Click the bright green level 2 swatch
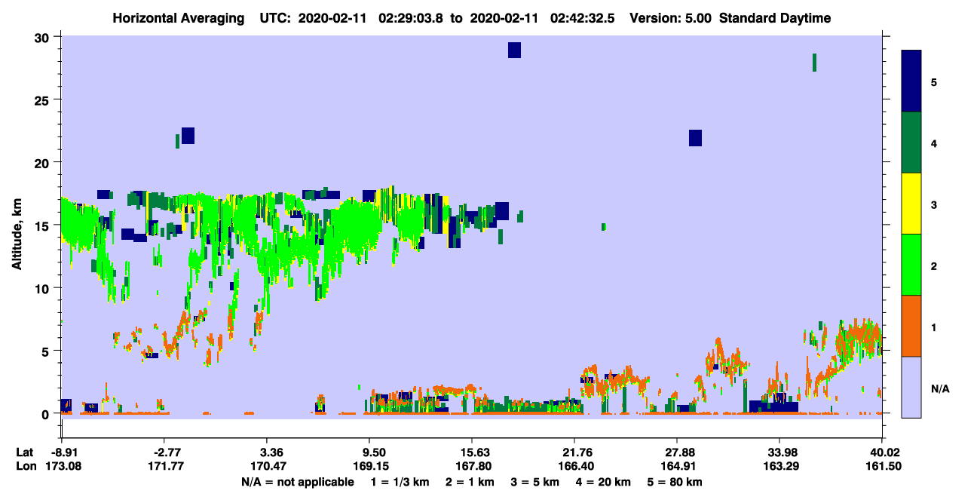The height and width of the screenshot is (503, 980). 911,265
